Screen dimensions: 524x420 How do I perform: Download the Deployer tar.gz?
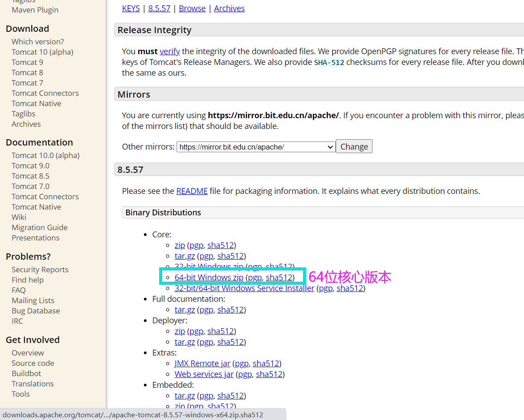coord(185,342)
